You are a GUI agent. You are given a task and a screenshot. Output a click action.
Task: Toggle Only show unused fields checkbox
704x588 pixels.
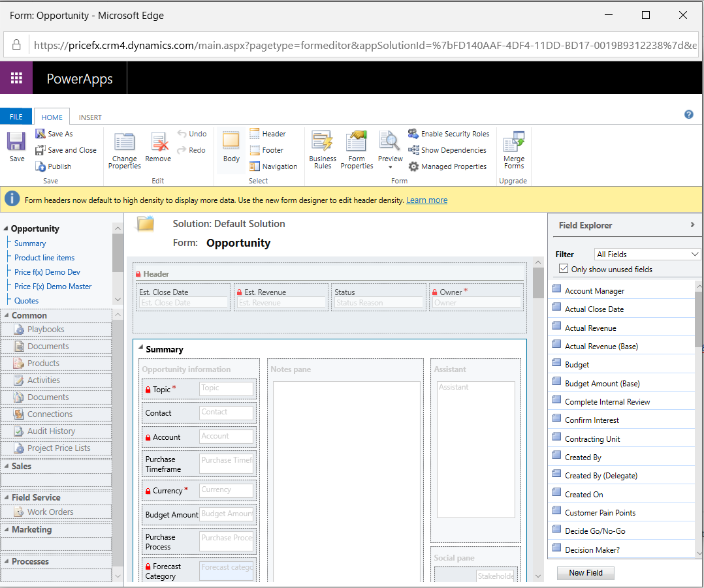click(564, 269)
